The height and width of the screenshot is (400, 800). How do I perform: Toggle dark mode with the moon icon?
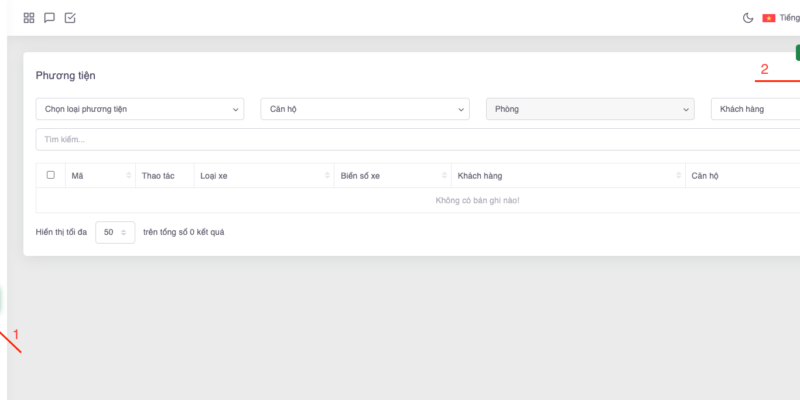pos(747,18)
